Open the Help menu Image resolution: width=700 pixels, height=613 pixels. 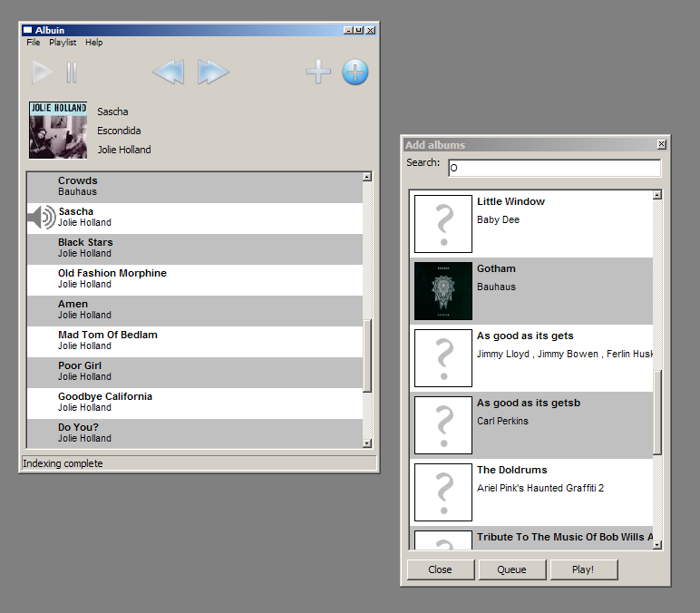pos(93,43)
